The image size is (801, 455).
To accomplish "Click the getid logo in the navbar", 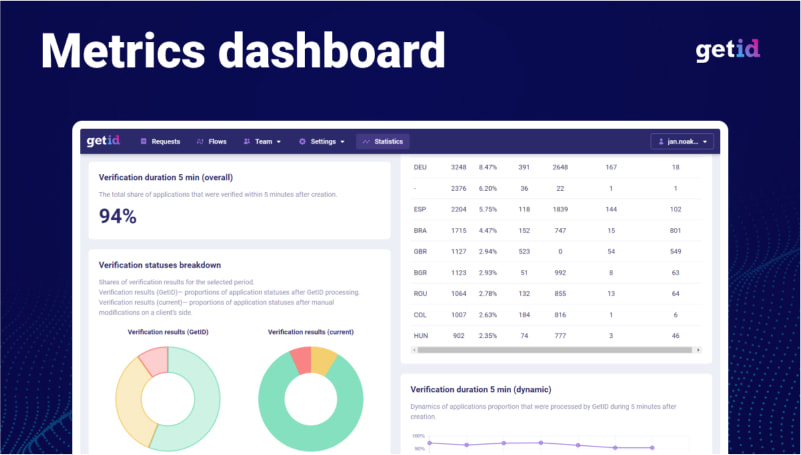I will 103,141.
